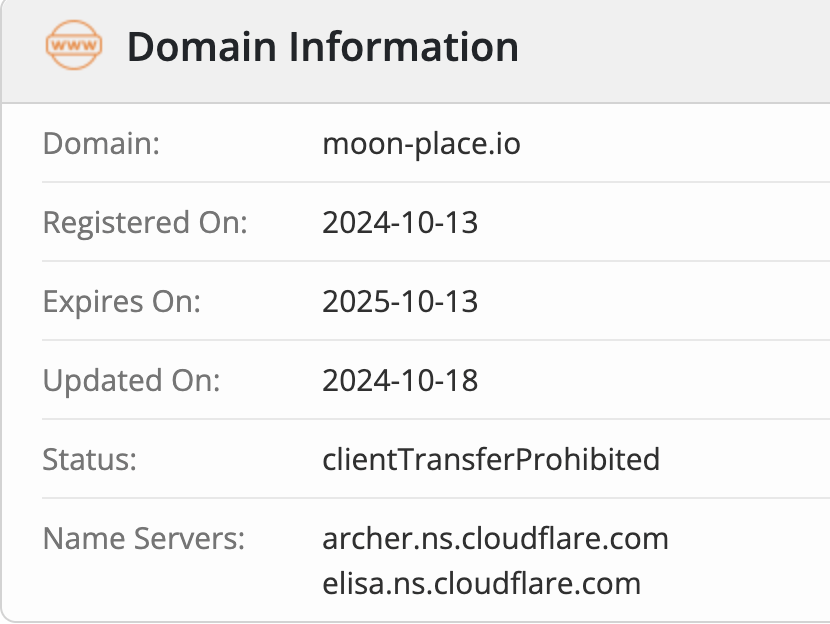Click the Domain Information heading

[x=323, y=47]
